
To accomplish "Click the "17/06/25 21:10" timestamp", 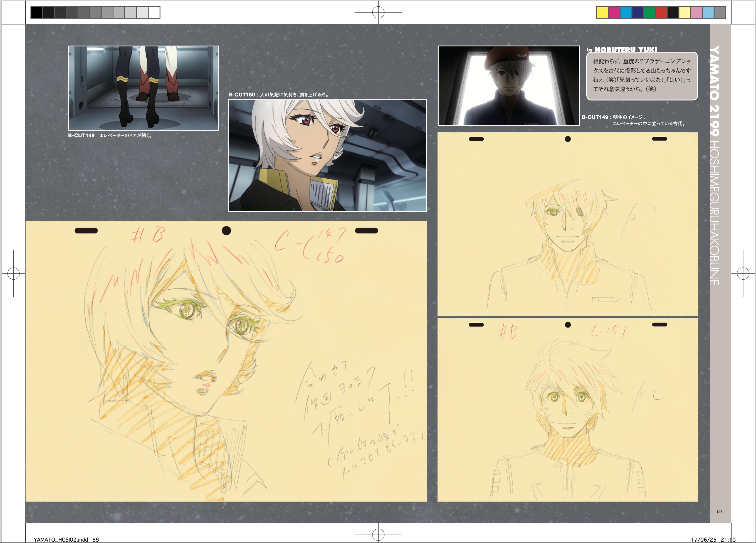I will [x=713, y=539].
